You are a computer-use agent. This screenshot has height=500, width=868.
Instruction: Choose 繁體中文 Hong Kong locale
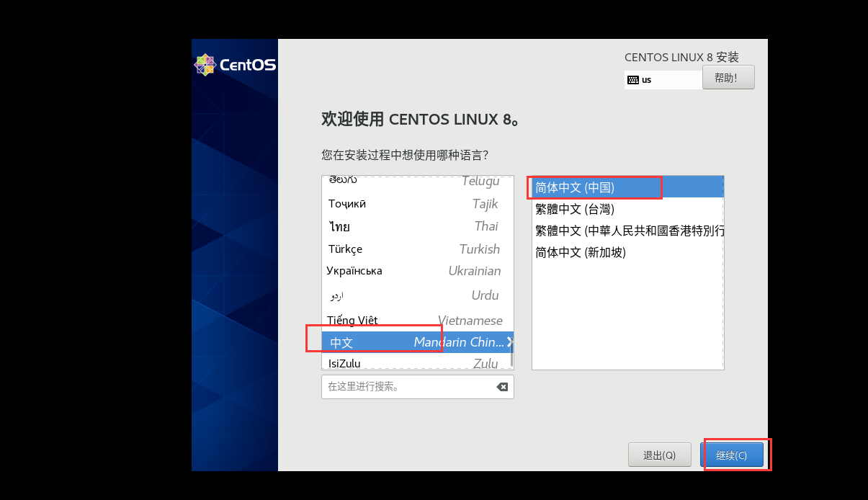click(627, 231)
